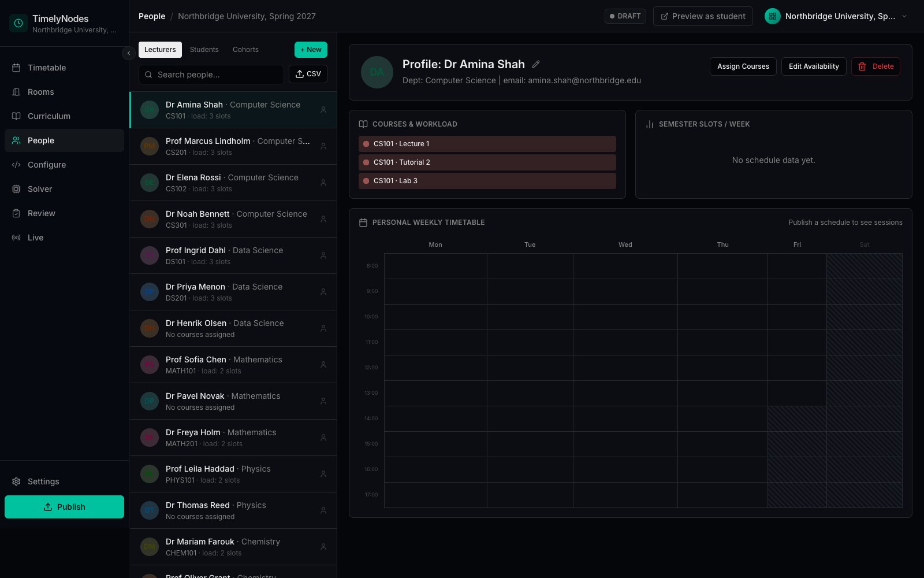Select People in the sidebar
The height and width of the screenshot is (578, 924).
(64, 140)
